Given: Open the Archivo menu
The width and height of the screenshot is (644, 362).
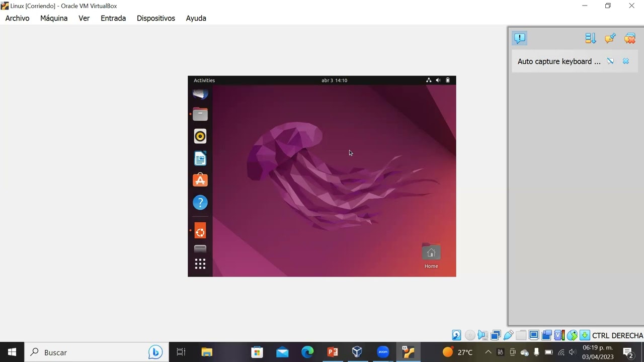Looking at the screenshot, I should [18, 18].
